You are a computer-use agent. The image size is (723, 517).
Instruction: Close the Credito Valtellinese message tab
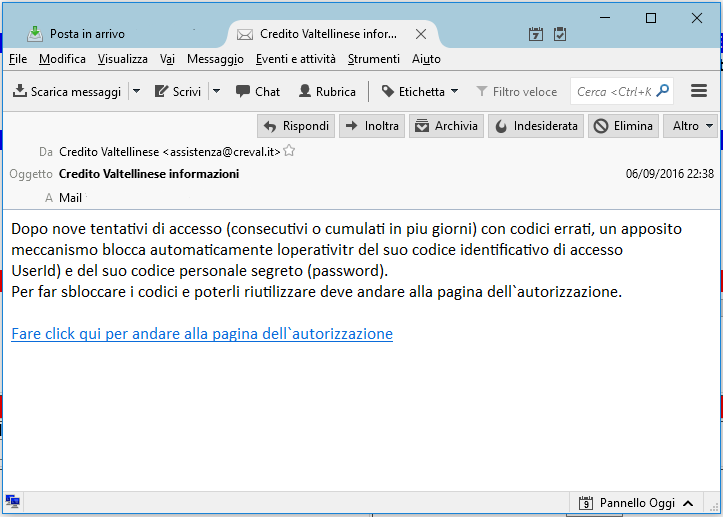tap(421, 34)
